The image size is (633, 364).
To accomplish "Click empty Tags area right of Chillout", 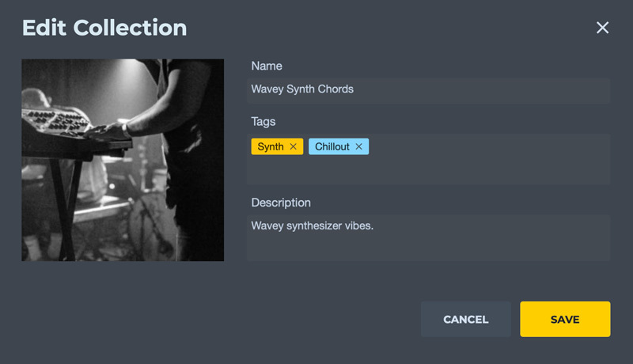I will click(x=491, y=147).
